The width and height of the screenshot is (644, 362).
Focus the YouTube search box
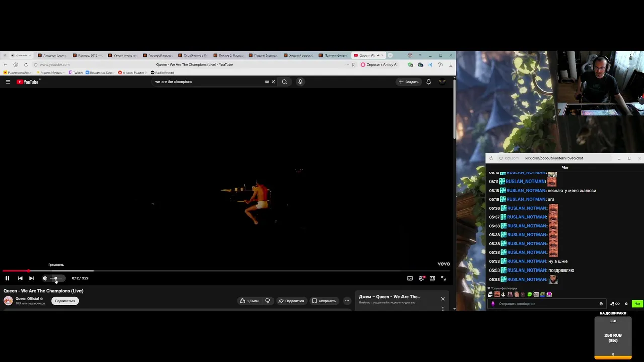coord(209,82)
